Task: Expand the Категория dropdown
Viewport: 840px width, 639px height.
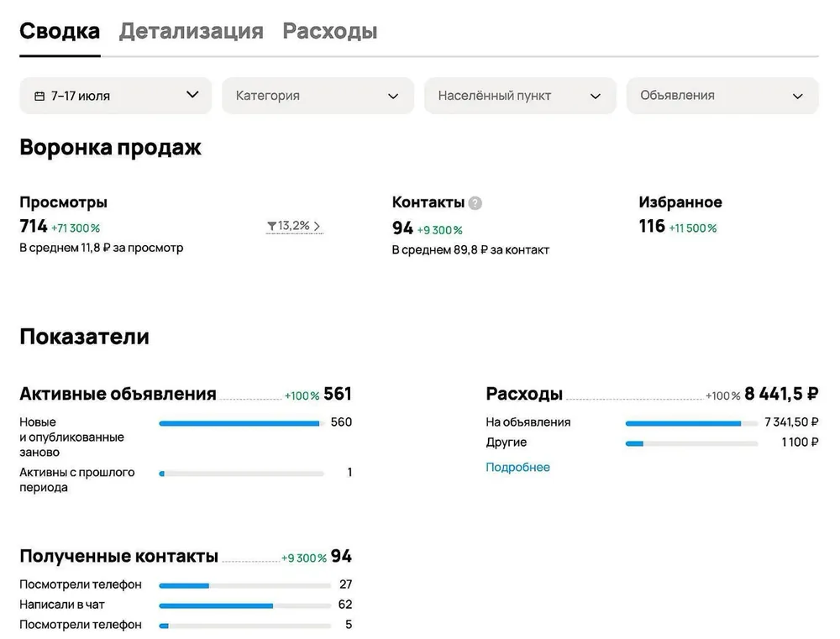Action: [318, 96]
